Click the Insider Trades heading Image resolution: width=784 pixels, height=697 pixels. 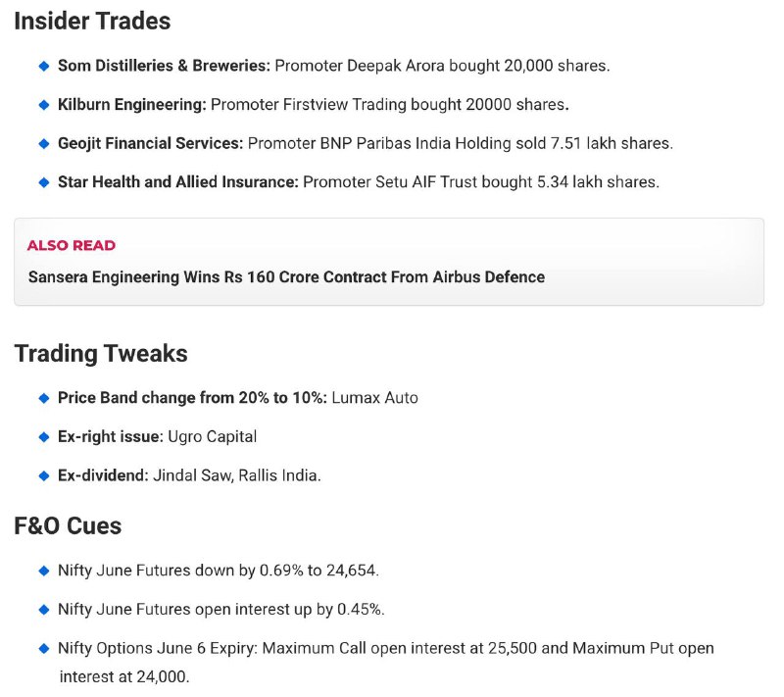(x=92, y=21)
